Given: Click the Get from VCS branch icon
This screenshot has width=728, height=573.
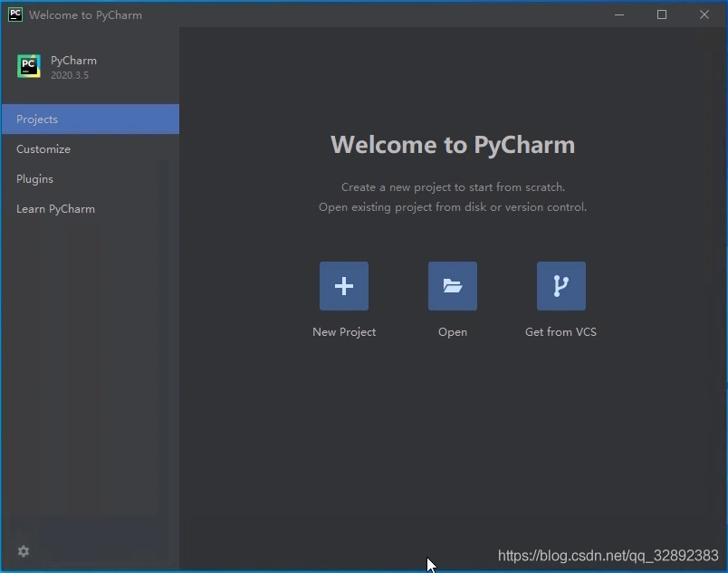Looking at the screenshot, I should [560, 286].
